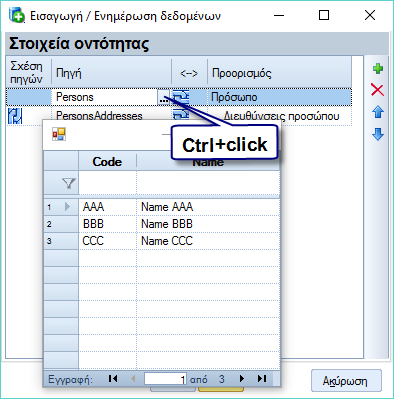This screenshot has width=394, height=399.
Task: Move row down with blue down arrow
Action: pyautogui.click(x=378, y=134)
